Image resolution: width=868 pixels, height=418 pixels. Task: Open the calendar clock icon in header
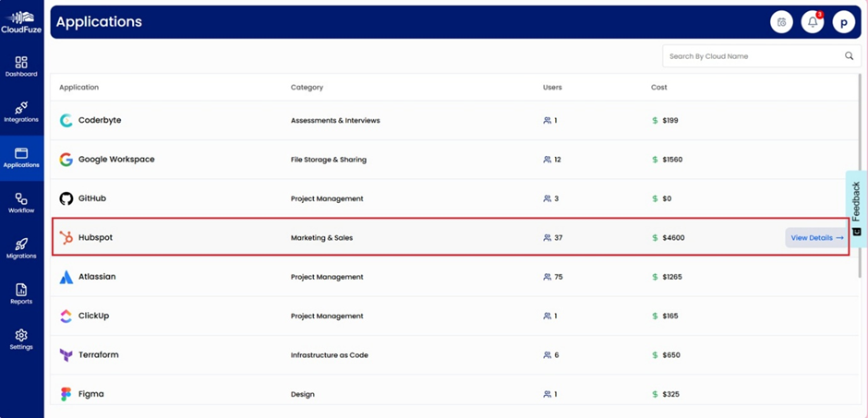[781, 22]
